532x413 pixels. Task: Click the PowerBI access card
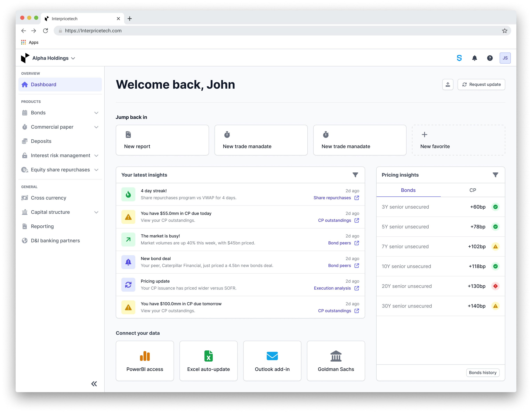coord(145,361)
